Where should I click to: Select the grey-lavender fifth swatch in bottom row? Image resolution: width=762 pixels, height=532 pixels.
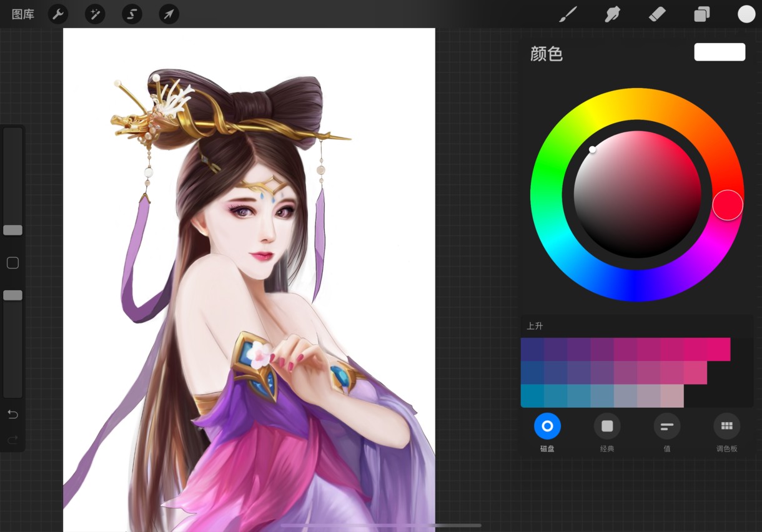click(x=625, y=396)
